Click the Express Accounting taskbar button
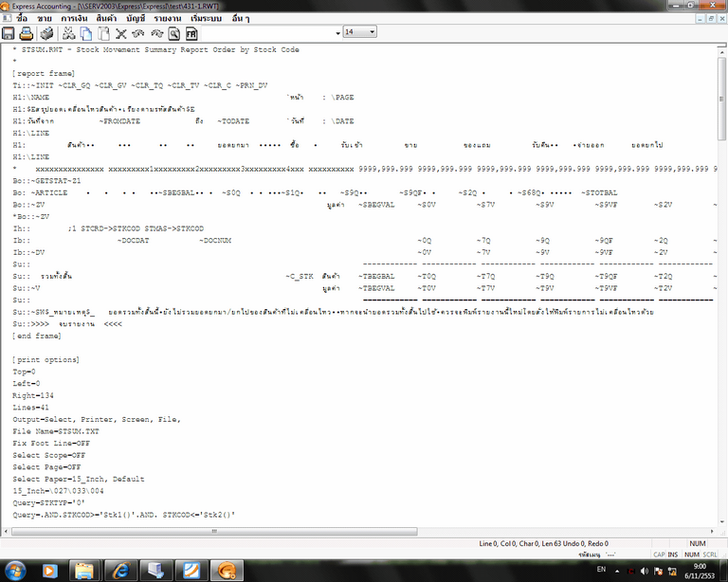 click(227, 571)
